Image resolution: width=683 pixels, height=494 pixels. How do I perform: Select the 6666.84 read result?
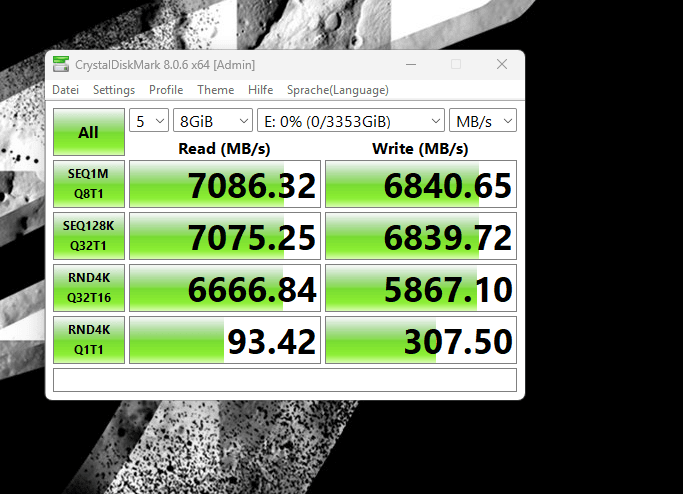225,288
